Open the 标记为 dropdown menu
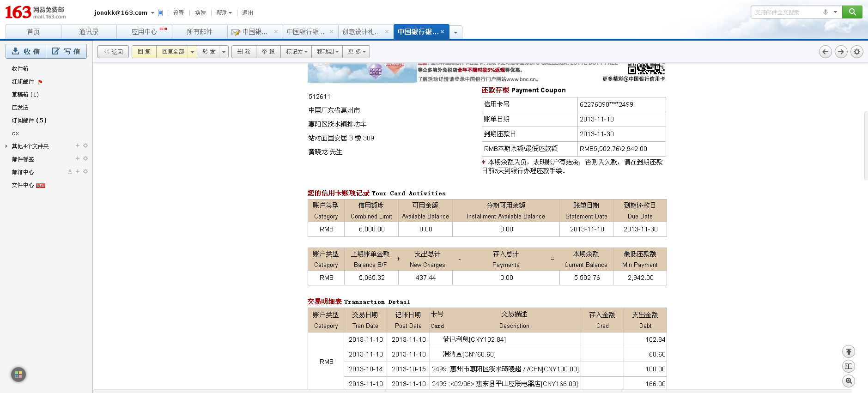 [296, 52]
